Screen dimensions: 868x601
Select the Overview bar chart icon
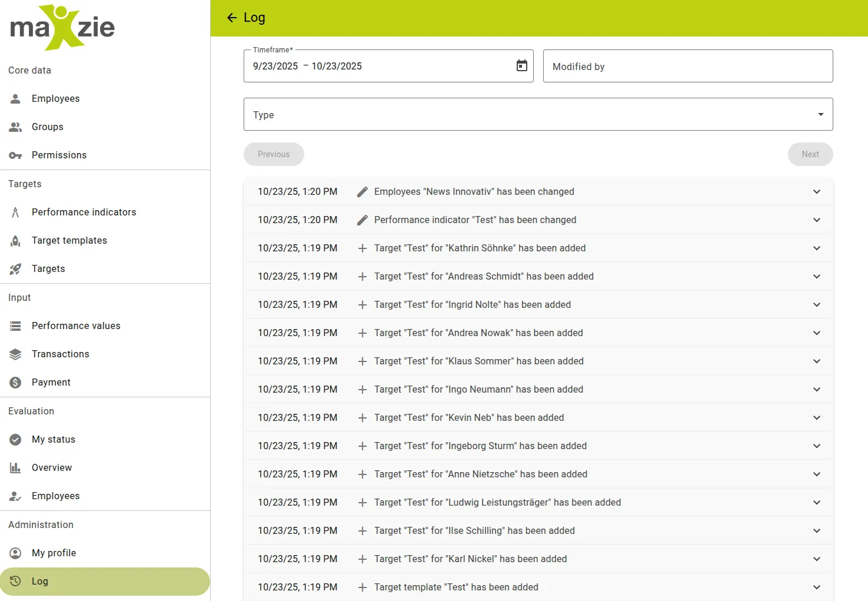click(15, 467)
